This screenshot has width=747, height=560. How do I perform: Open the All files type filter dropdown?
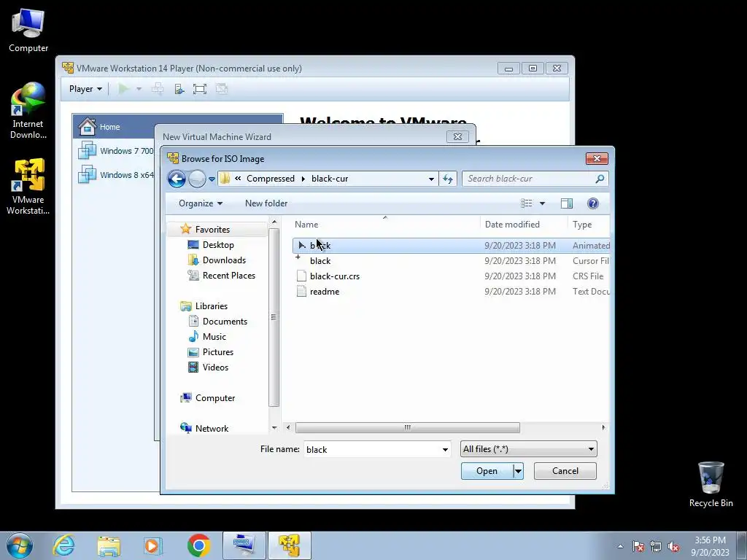click(528, 449)
